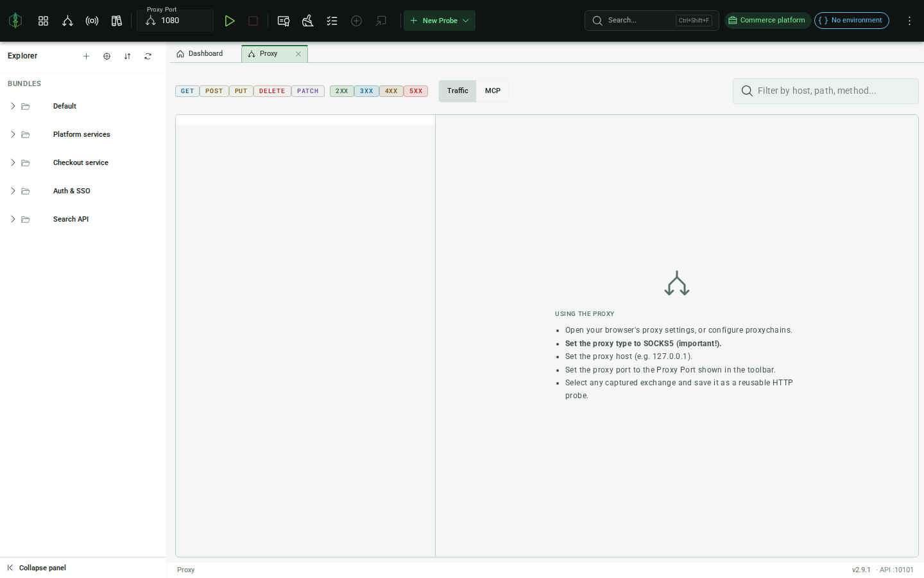Screen dimensions: 924x578
Task: Expand the Checkout service bundle
Action: (x=13, y=162)
